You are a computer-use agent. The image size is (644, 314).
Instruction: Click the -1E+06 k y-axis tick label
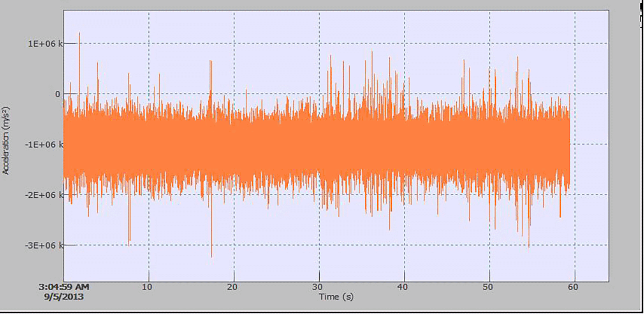pyautogui.click(x=44, y=145)
